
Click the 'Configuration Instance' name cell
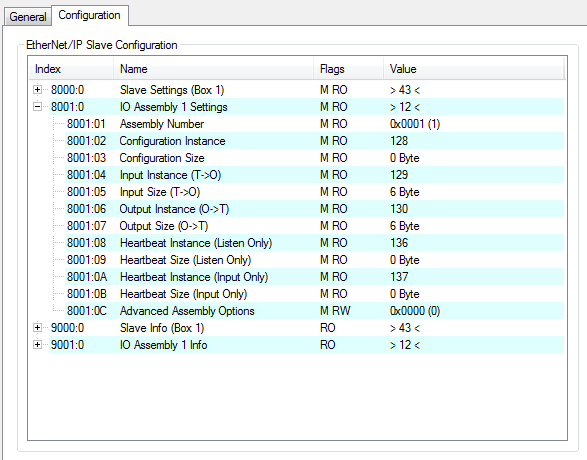tap(172, 141)
